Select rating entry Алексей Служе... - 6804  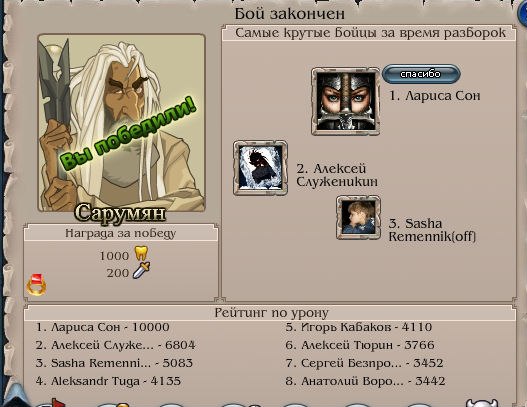(115, 345)
